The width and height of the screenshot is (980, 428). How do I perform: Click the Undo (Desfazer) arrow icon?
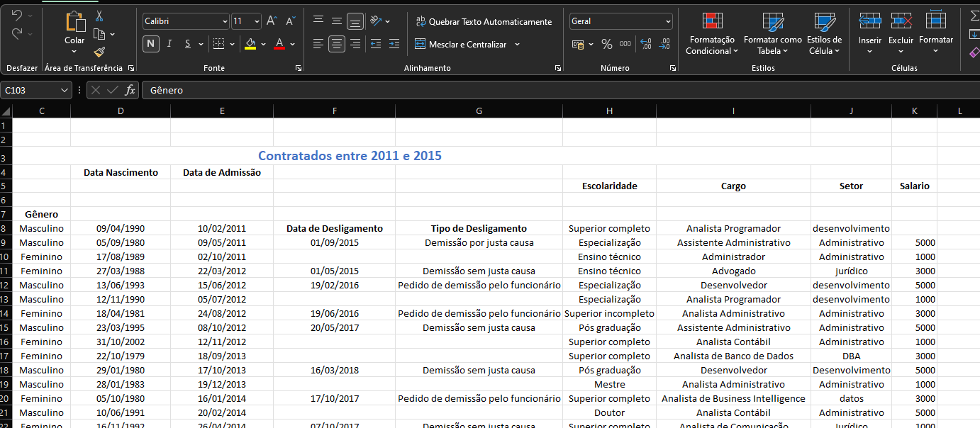17,16
